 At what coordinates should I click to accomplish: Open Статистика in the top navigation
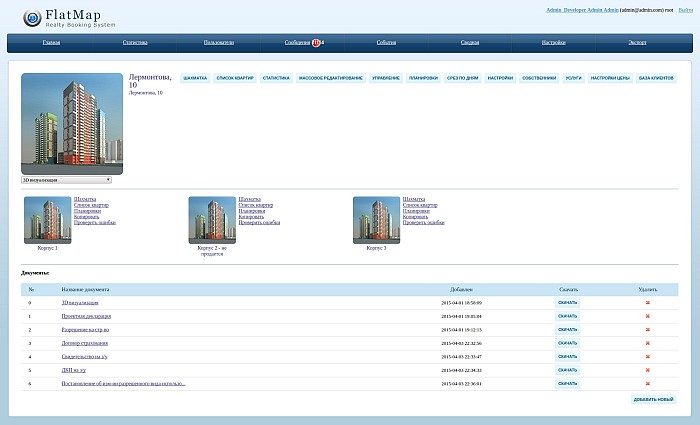135,43
